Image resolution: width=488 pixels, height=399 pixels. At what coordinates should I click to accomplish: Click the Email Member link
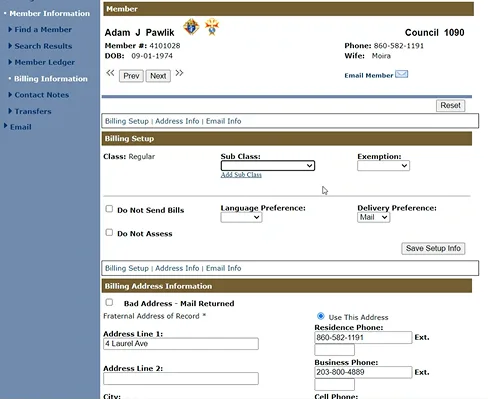[369, 75]
